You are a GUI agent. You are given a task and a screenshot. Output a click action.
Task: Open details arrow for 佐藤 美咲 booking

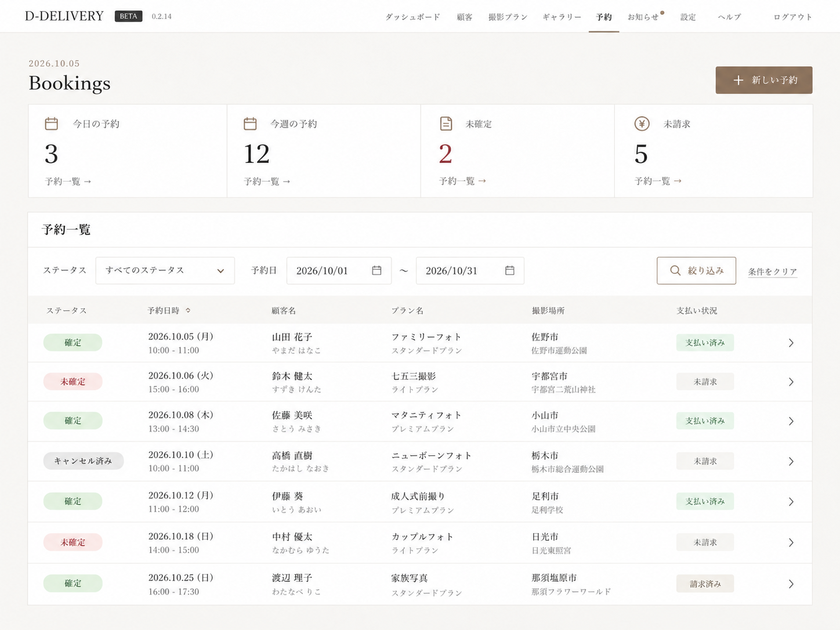(x=791, y=421)
